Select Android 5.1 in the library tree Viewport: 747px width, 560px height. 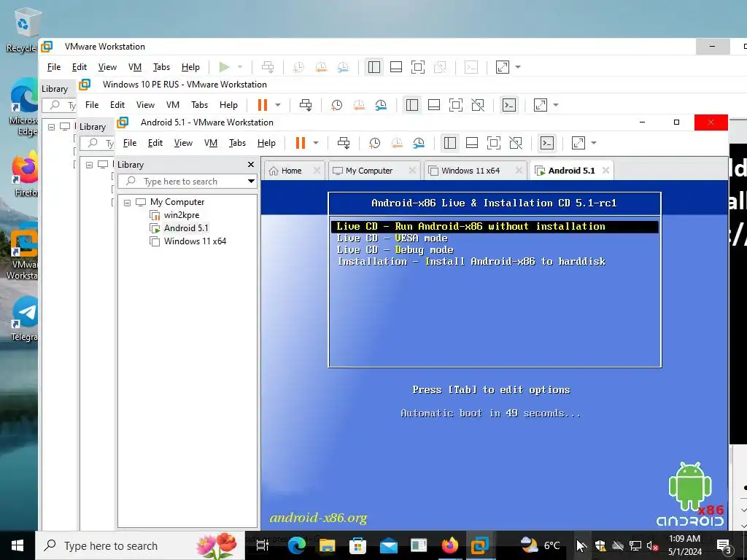186,228
